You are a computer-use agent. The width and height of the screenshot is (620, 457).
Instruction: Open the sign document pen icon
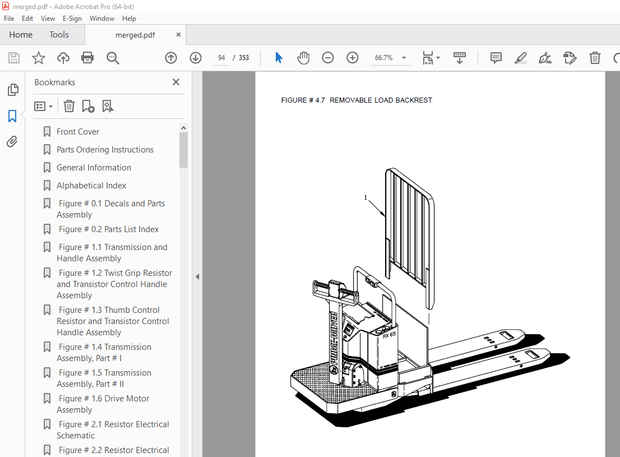[x=545, y=58]
